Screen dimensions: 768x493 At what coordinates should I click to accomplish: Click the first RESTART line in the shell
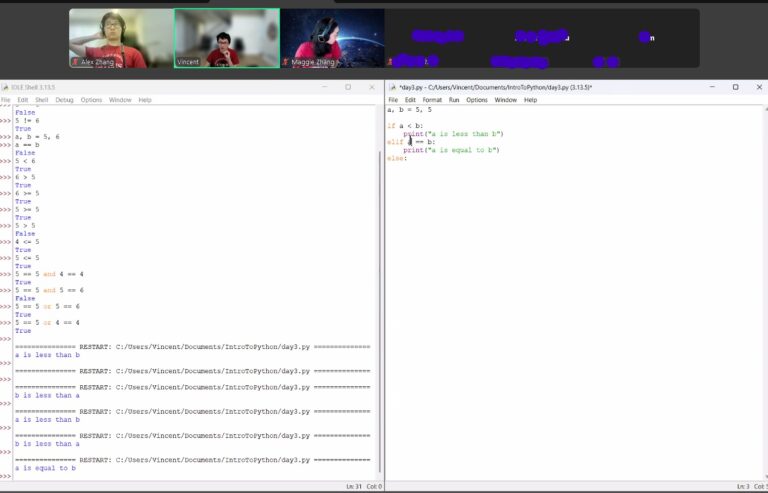tap(192, 347)
